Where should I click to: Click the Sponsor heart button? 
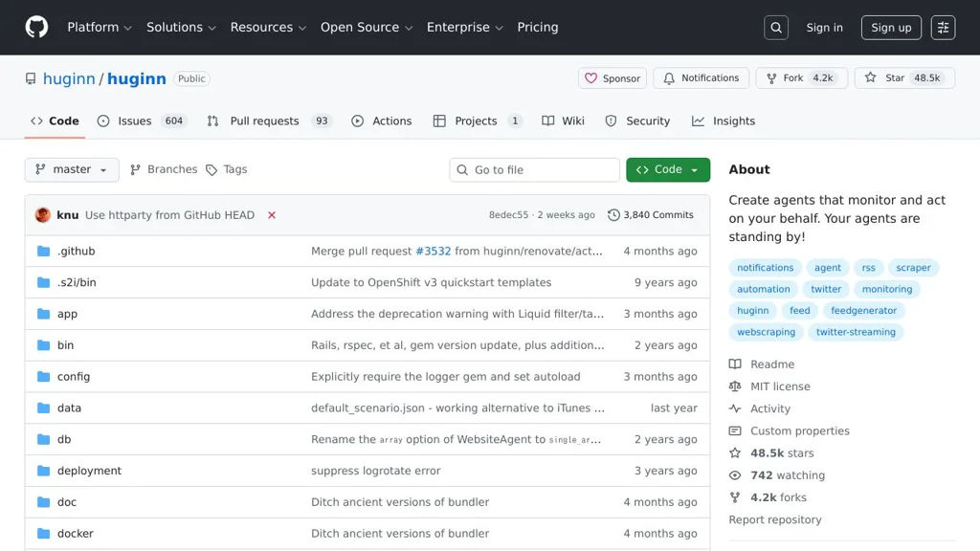click(x=612, y=78)
